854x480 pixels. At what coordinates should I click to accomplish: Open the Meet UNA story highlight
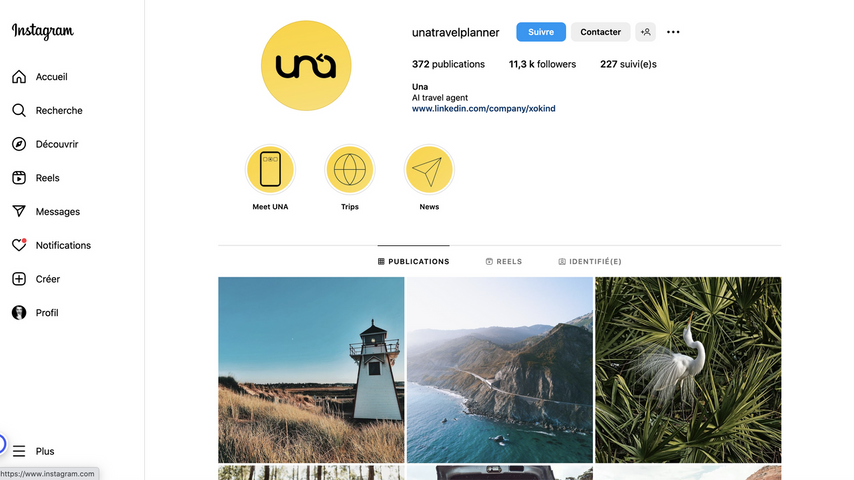270,170
